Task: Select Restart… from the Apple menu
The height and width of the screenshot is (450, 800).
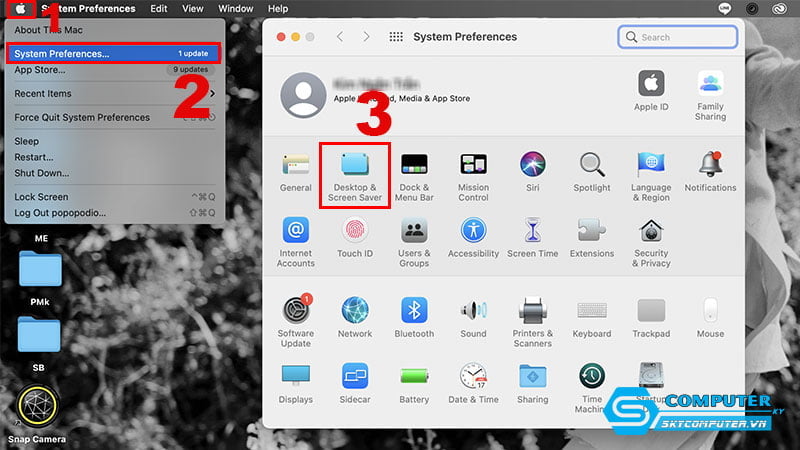Action: [x=114, y=157]
